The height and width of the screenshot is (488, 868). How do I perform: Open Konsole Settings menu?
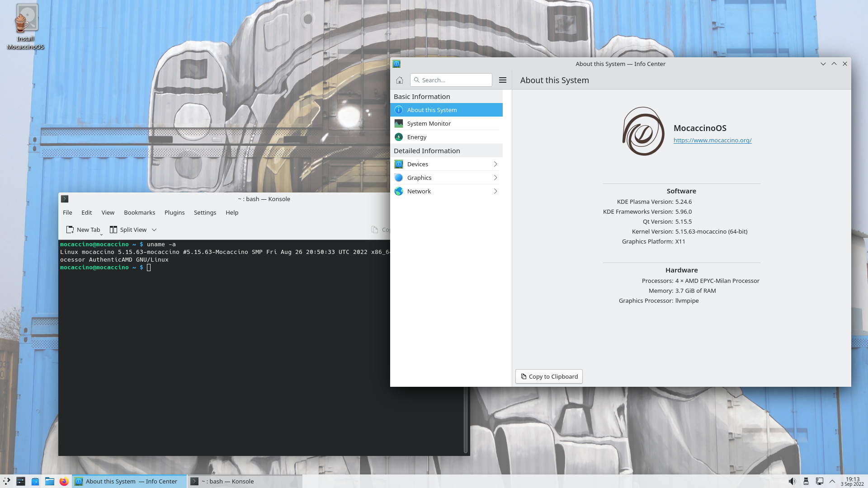coord(205,212)
